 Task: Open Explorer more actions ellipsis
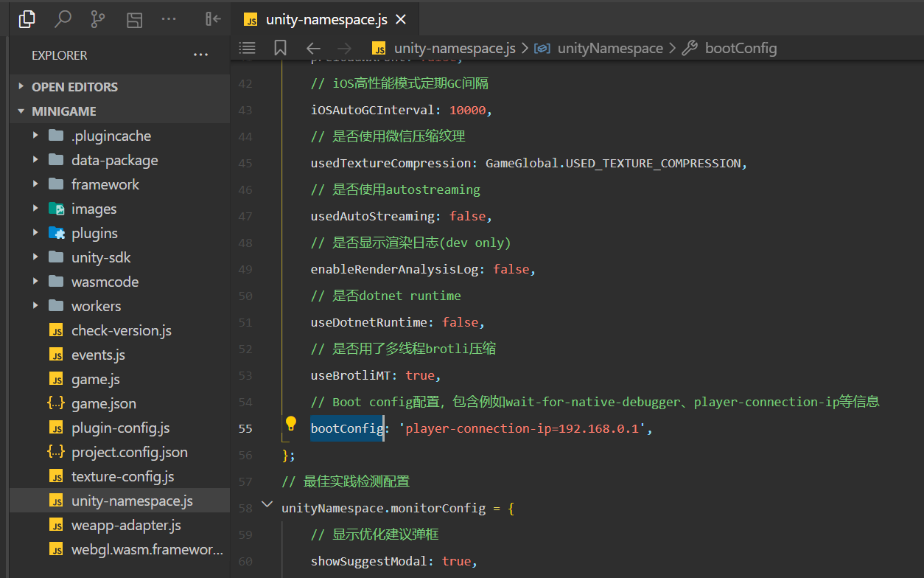pyautogui.click(x=200, y=55)
